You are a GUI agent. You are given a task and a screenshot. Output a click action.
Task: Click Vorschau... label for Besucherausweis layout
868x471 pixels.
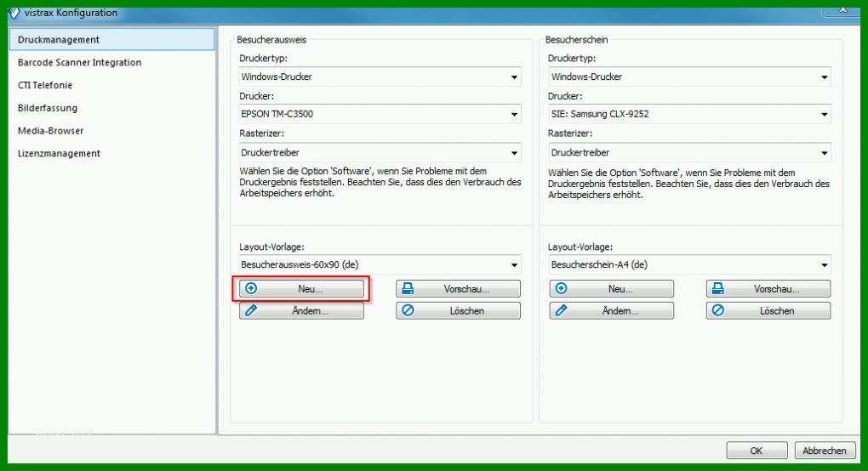click(466, 288)
